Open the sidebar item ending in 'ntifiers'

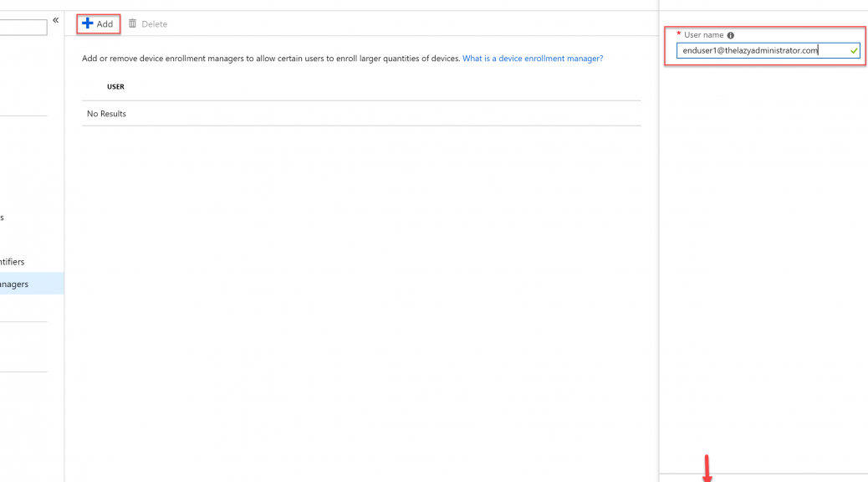click(13, 261)
